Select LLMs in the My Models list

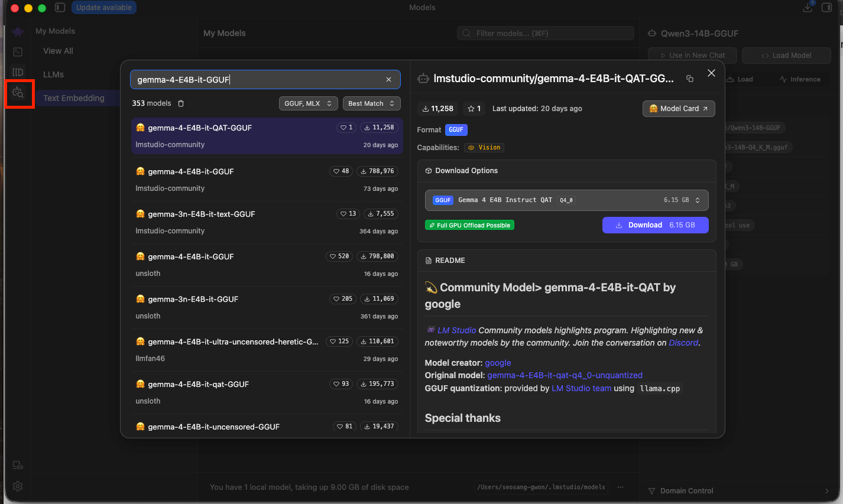(x=53, y=74)
